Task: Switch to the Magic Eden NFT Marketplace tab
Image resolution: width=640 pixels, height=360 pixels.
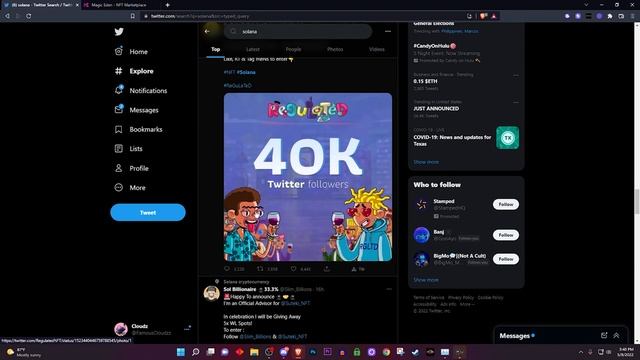Action: [118, 5]
